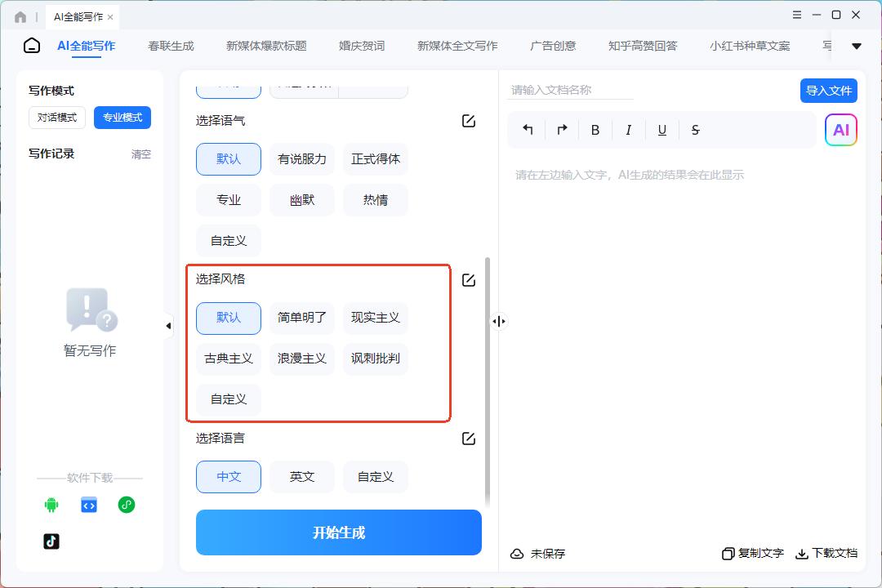Viewport: 882px width, 588px height.
Task: Switch to 对话模式 writing mode
Action: pos(57,118)
